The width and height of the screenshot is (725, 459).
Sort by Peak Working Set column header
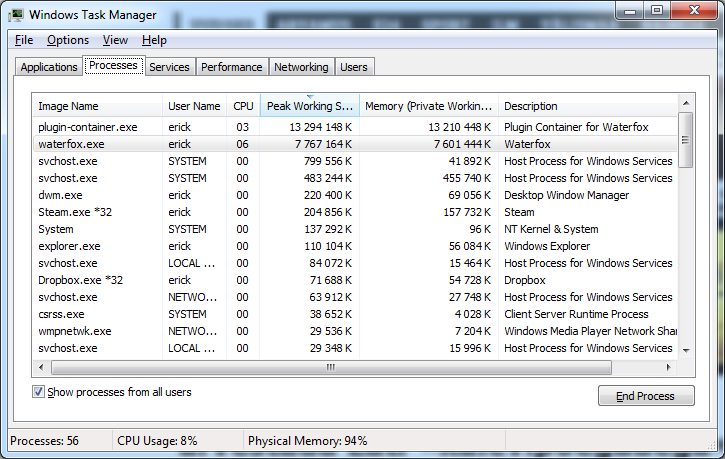(x=310, y=106)
